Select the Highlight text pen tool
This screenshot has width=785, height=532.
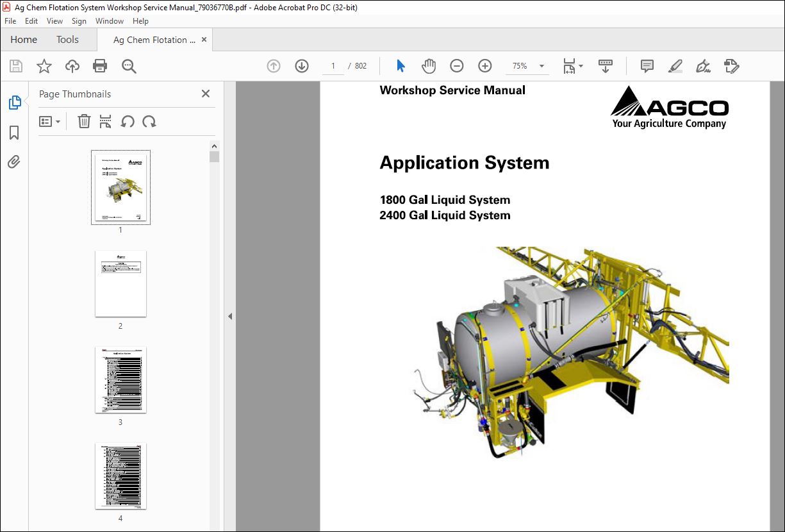point(675,66)
